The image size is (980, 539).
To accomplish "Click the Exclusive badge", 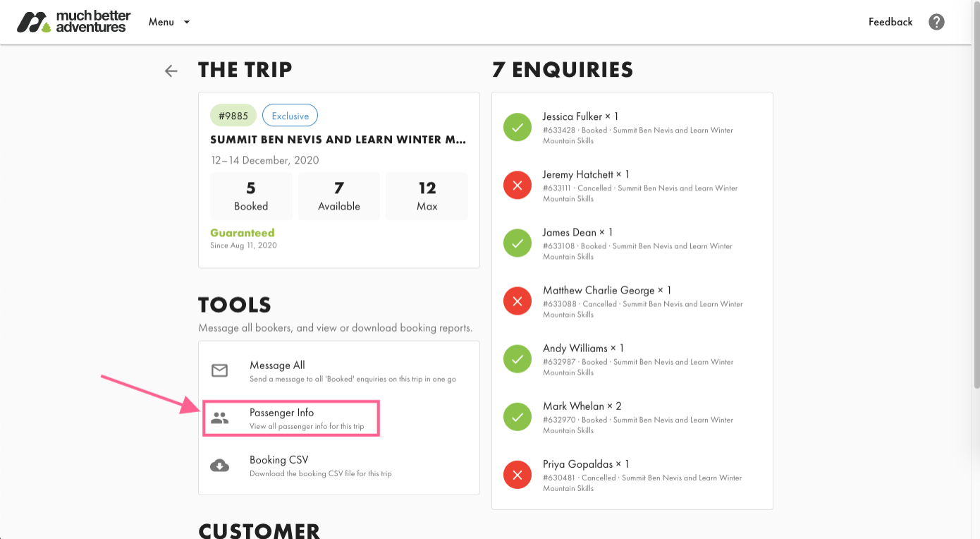I will point(290,116).
